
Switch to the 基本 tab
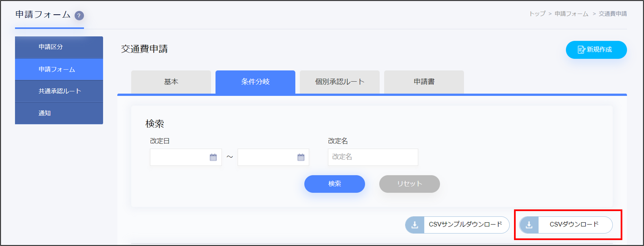[x=171, y=82]
